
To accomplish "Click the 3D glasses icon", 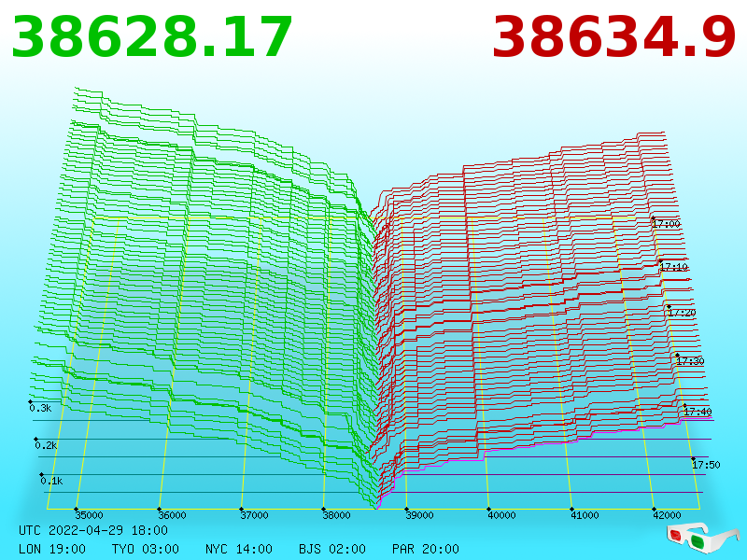I will 703,537.
